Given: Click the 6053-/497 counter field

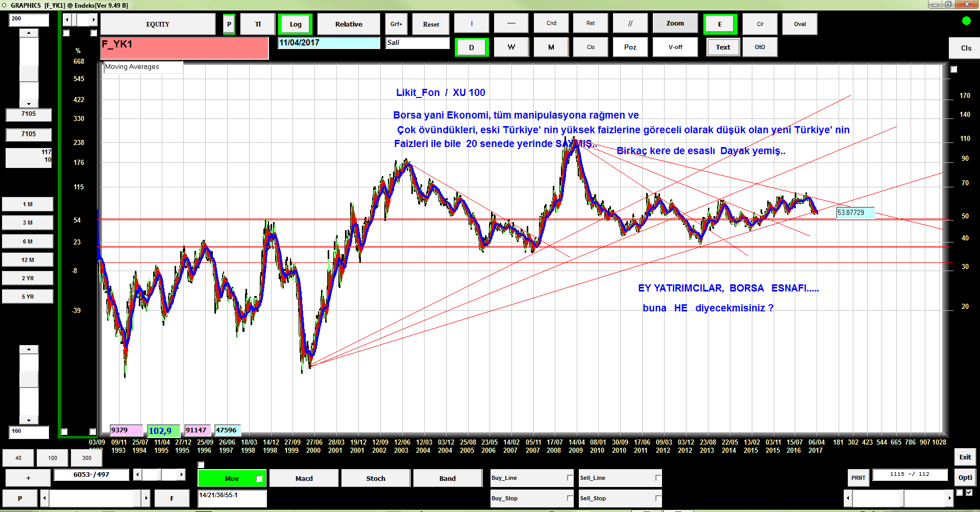Looking at the screenshot, I should click(91, 475).
